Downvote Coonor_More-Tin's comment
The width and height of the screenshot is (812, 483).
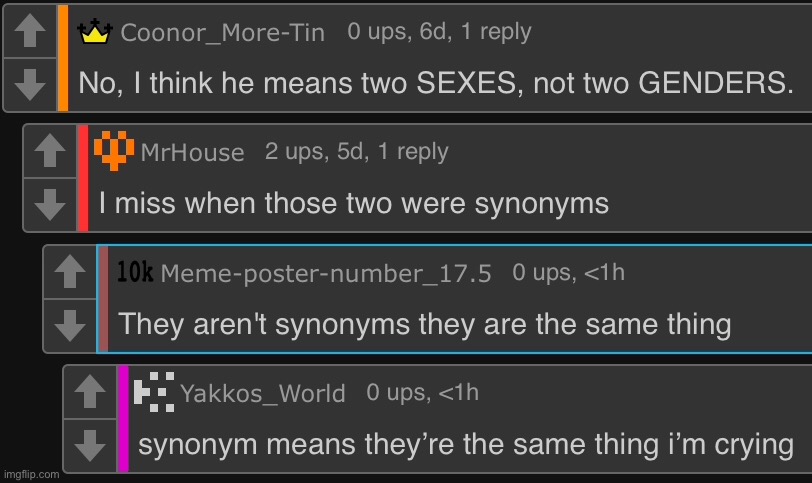[31, 83]
